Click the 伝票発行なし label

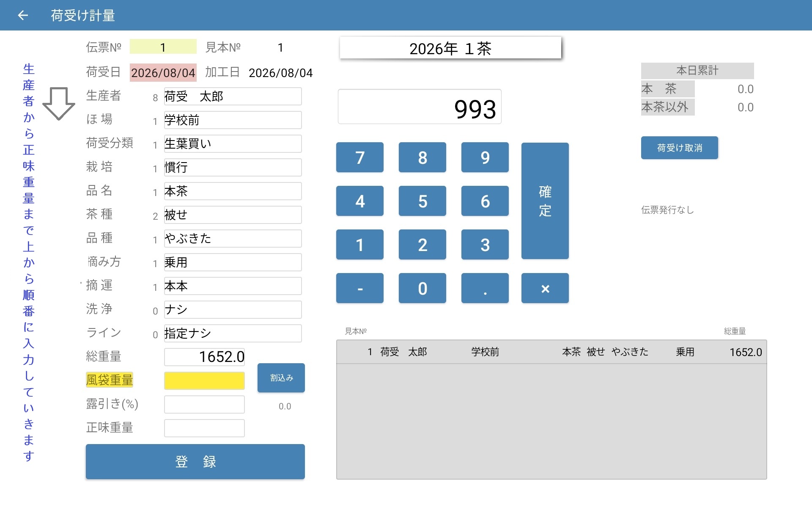[667, 210]
